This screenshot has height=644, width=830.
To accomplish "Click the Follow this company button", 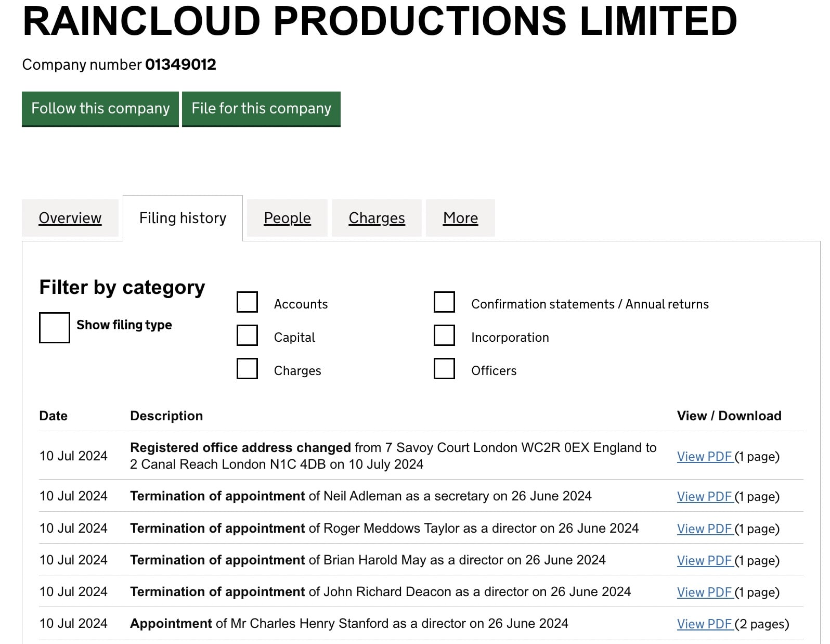I will point(100,109).
